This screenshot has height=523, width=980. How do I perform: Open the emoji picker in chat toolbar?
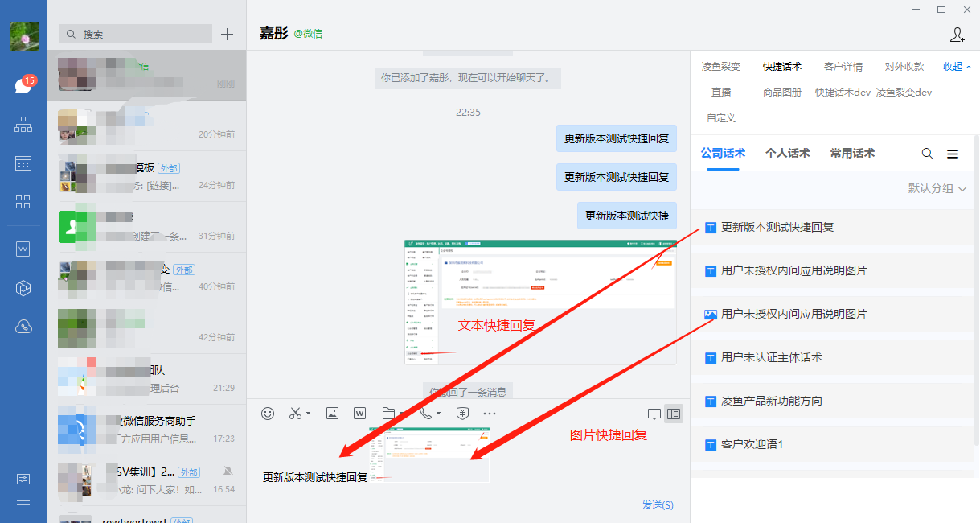coord(268,413)
